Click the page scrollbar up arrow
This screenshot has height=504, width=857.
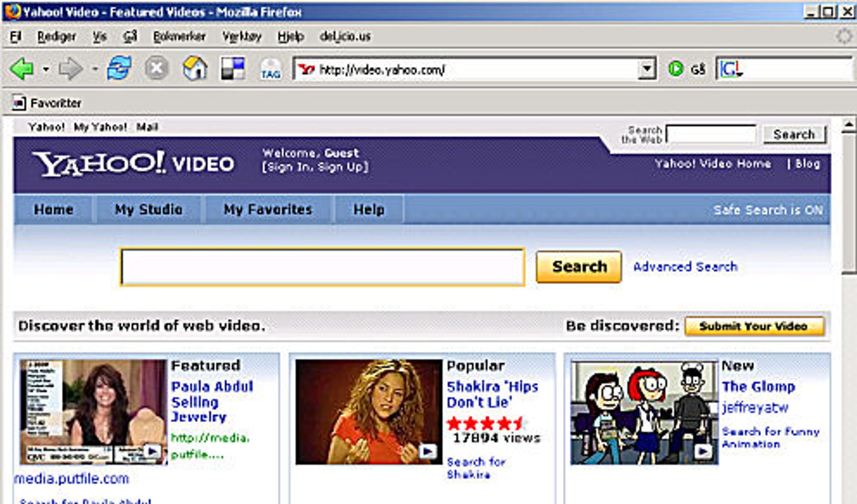click(x=848, y=125)
